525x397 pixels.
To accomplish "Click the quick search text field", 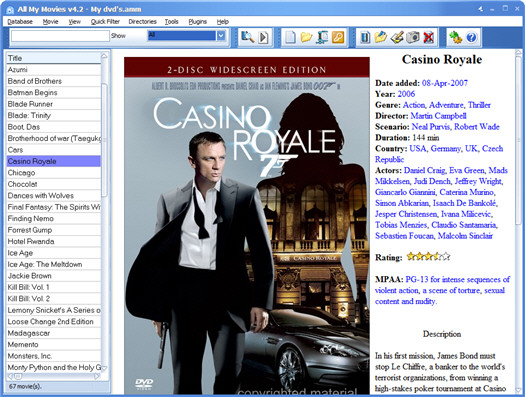I will [60, 36].
